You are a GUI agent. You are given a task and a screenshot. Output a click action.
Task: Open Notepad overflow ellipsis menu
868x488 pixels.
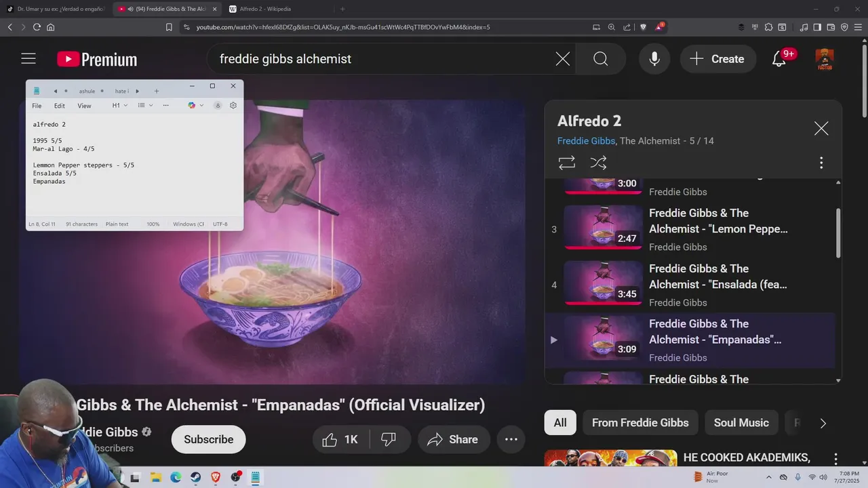pos(165,106)
